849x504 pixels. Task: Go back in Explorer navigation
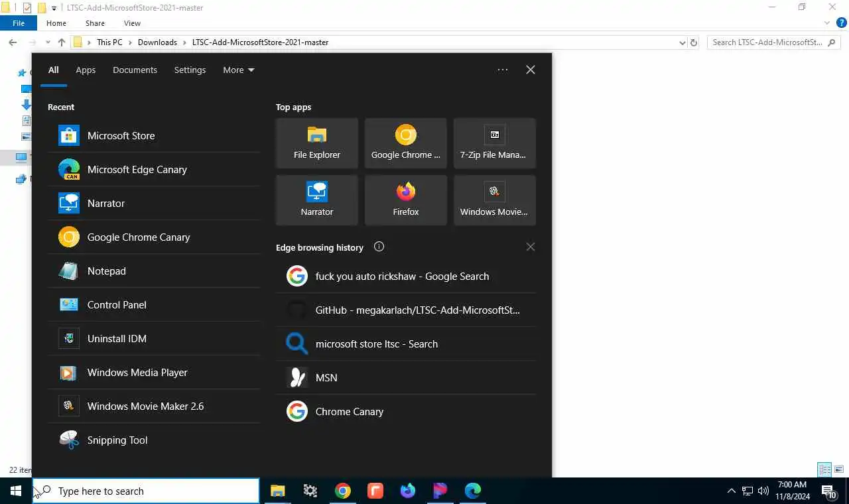(x=13, y=42)
